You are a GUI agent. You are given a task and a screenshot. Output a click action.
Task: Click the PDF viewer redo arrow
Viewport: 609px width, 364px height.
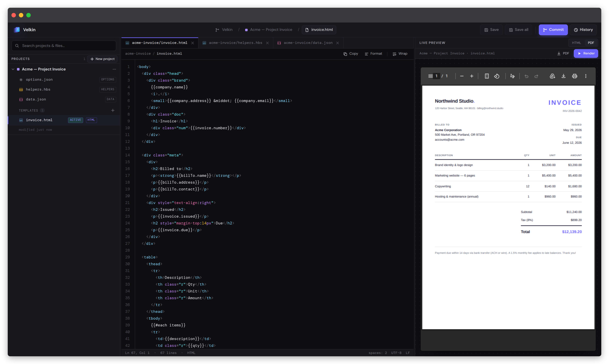pyautogui.click(x=536, y=76)
